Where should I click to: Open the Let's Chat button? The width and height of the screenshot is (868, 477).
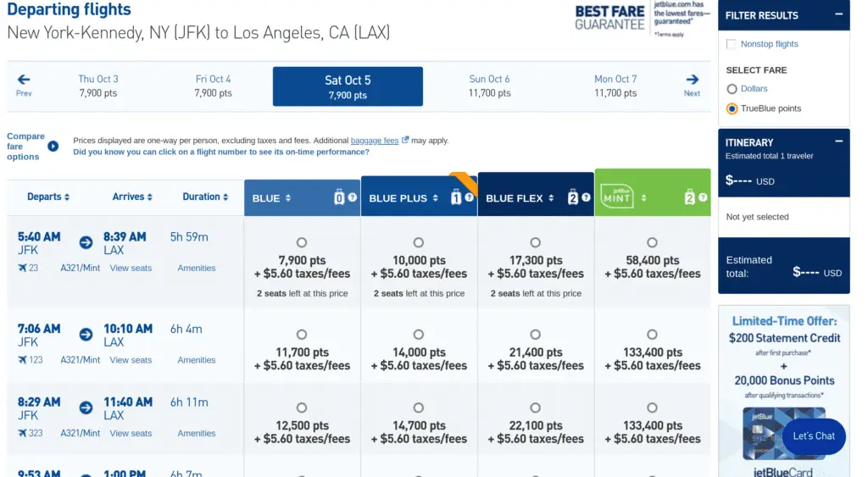(814, 436)
